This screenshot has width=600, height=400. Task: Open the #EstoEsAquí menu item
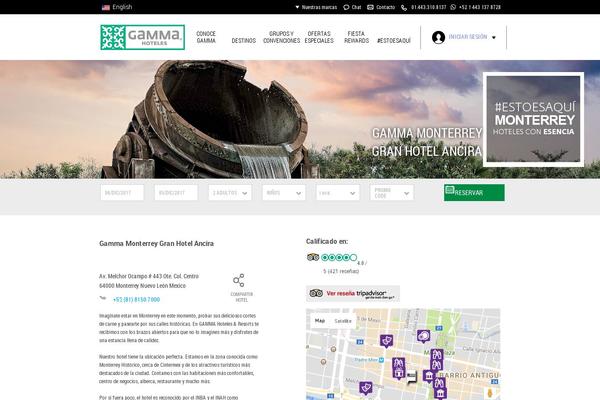[394, 41]
